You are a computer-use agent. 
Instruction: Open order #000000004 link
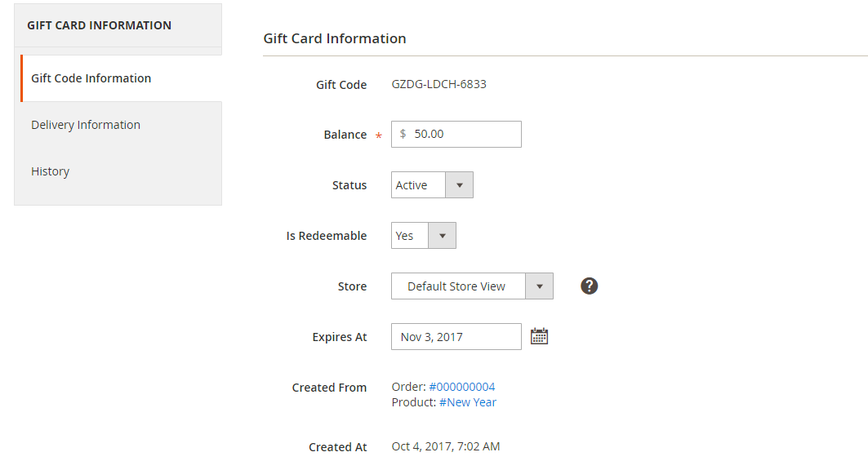point(461,387)
